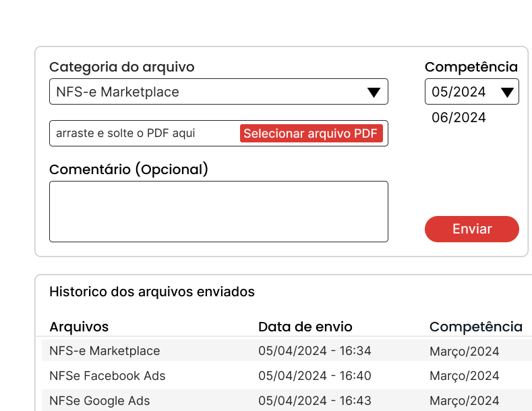The image size is (532, 411).
Task: Click the 05/04/2024 - 16:34 date cell
Action: [x=315, y=350]
